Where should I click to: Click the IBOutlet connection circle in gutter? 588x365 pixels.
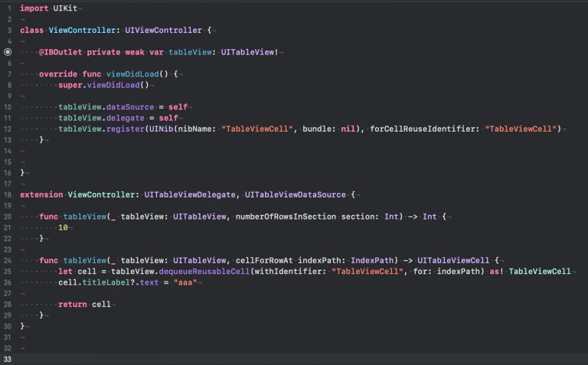pos(8,52)
